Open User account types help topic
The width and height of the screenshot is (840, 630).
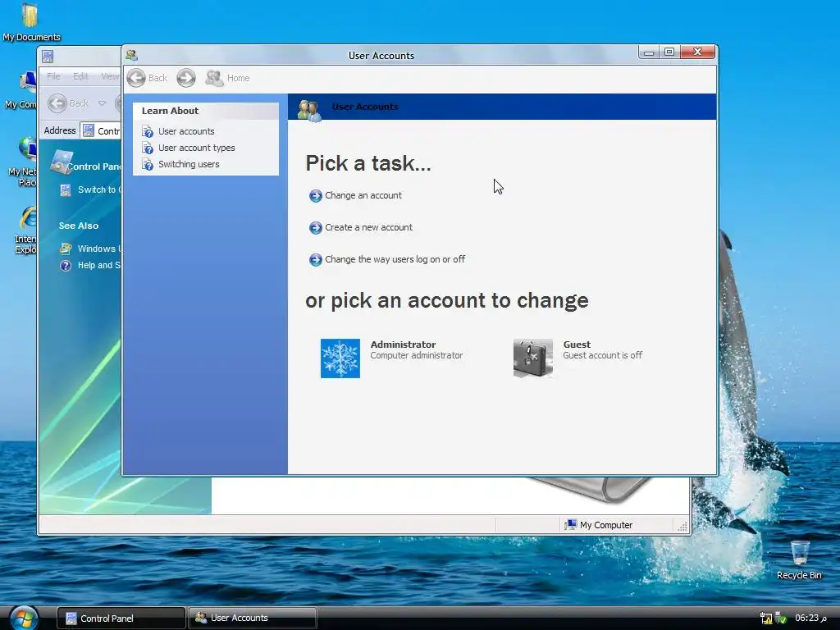point(196,148)
